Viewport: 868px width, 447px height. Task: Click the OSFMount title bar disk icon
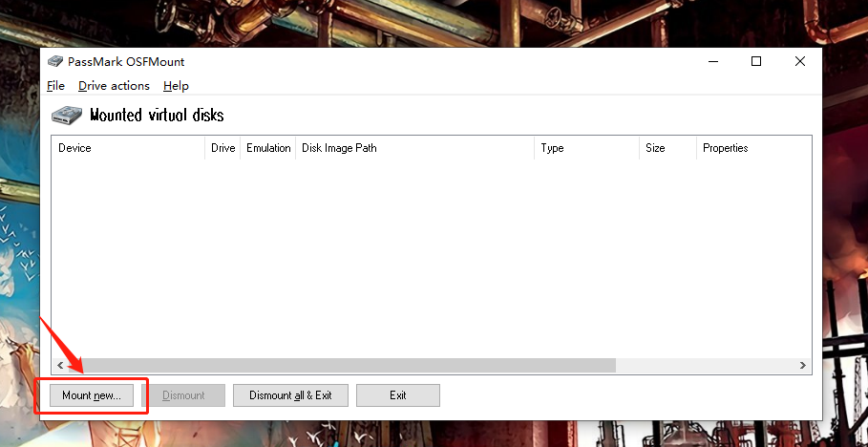tap(54, 61)
